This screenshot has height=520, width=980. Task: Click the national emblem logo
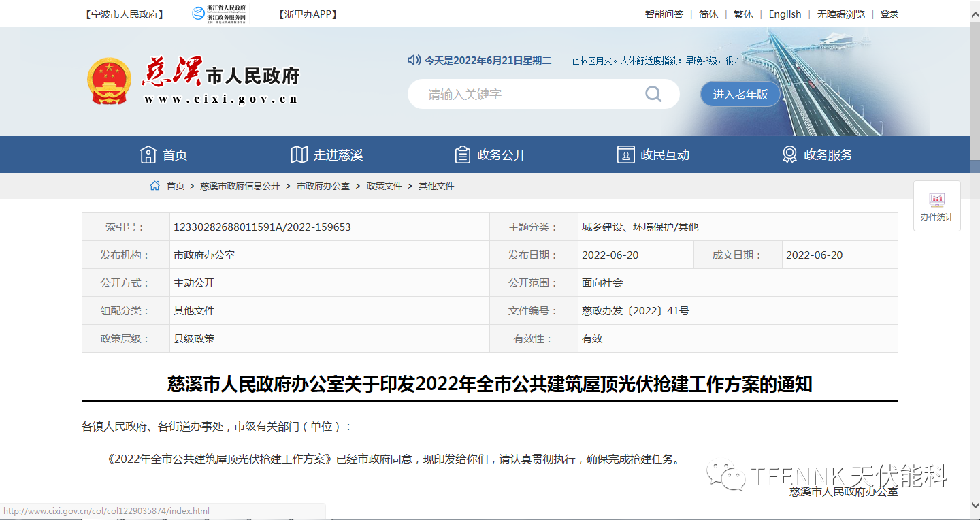[x=109, y=81]
